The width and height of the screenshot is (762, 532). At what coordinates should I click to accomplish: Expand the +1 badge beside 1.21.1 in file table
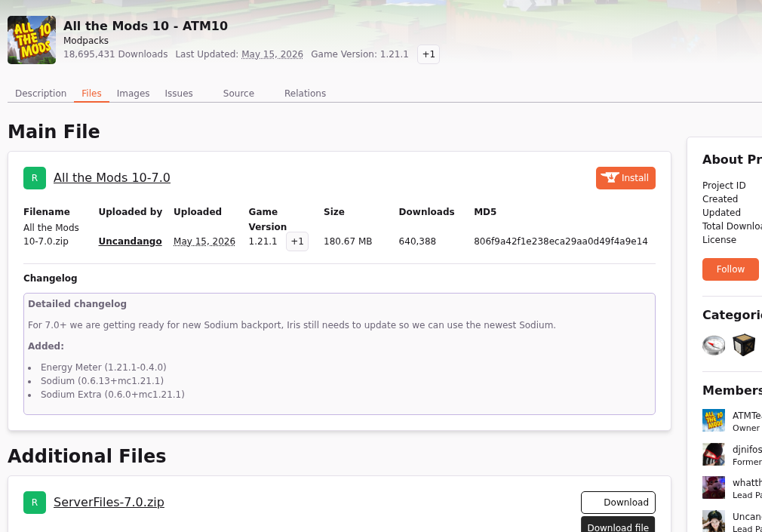pyautogui.click(x=297, y=241)
